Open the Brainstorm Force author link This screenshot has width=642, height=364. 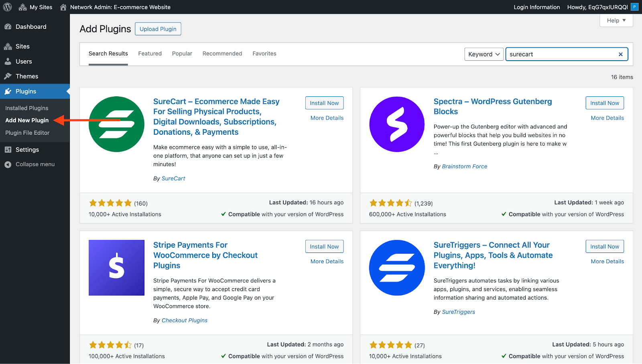(x=464, y=166)
